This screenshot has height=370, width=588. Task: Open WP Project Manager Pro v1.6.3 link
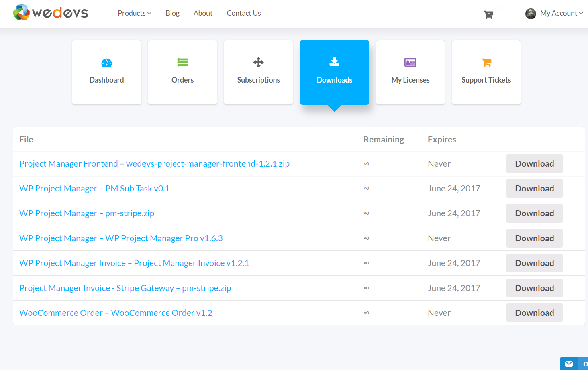pyautogui.click(x=121, y=238)
